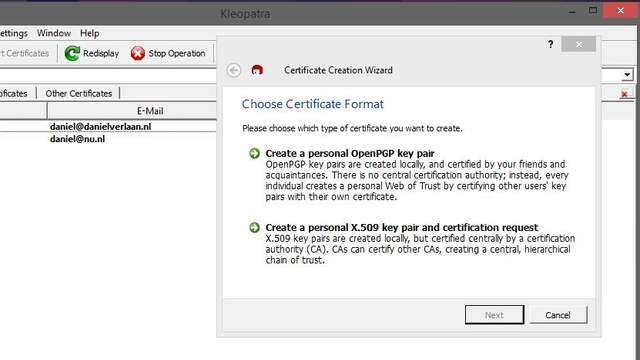Choose Create a personal OpenPGP key pair

point(350,153)
